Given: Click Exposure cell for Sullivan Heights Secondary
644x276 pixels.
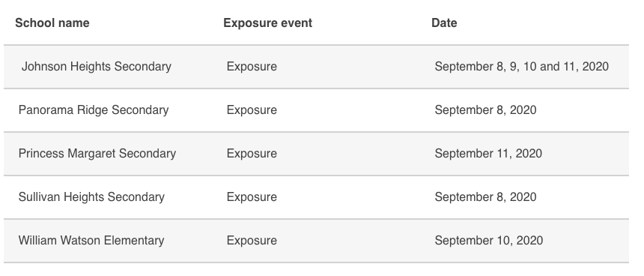Looking at the screenshot, I should click(252, 197).
